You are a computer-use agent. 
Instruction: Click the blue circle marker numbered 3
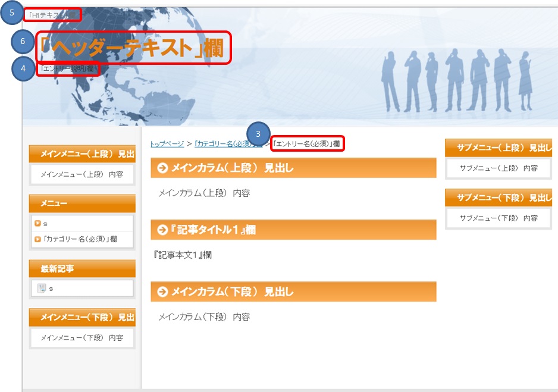(x=258, y=134)
